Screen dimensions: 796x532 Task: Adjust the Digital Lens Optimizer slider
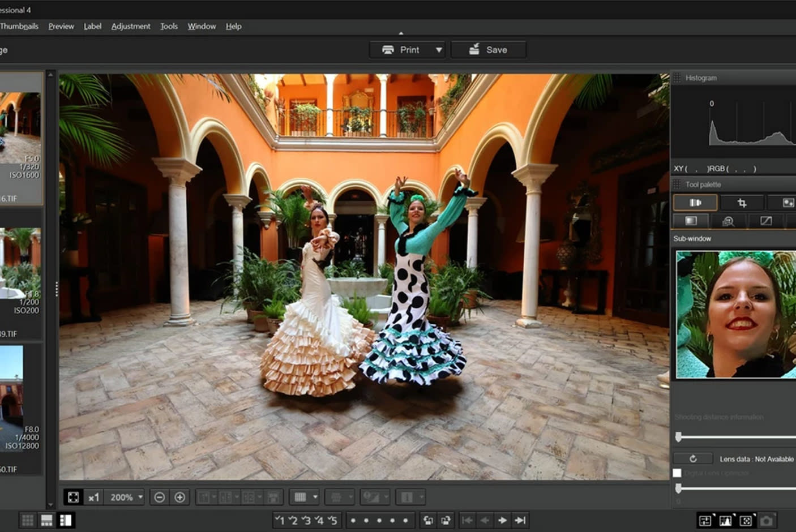tap(679, 488)
